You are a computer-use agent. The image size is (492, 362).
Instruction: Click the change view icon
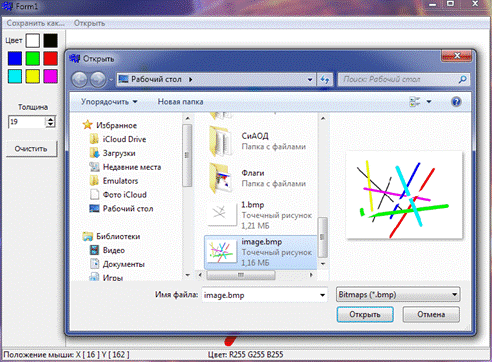pos(415,102)
